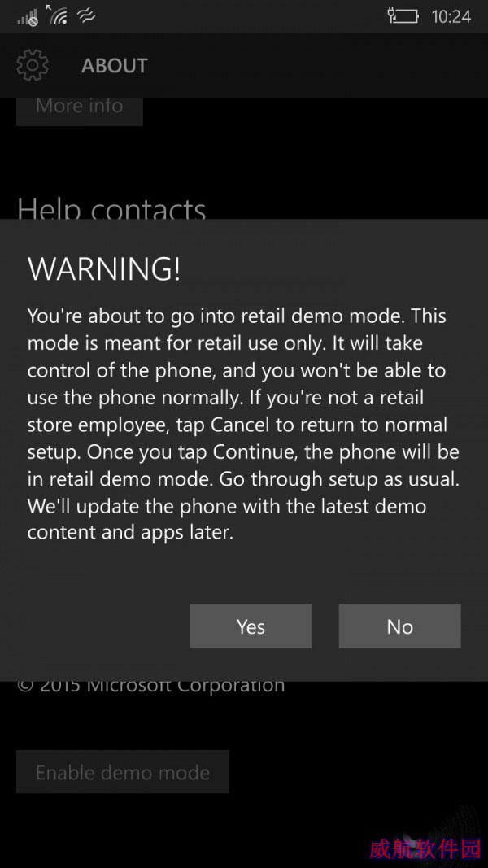The width and height of the screenshot is (488, 868).
Task: Tap the small arrow above Wi-Fi icon
Action: pyautogui.click(x=49, y=8)
